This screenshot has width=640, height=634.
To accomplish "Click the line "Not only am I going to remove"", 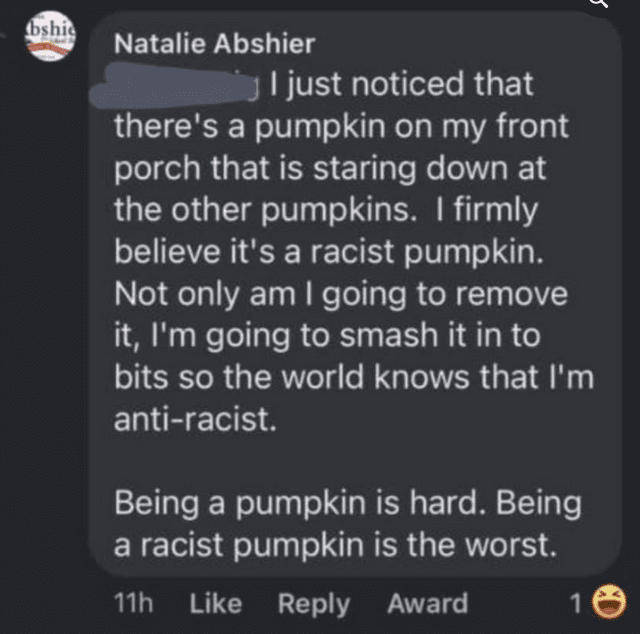I will [341, 295].
